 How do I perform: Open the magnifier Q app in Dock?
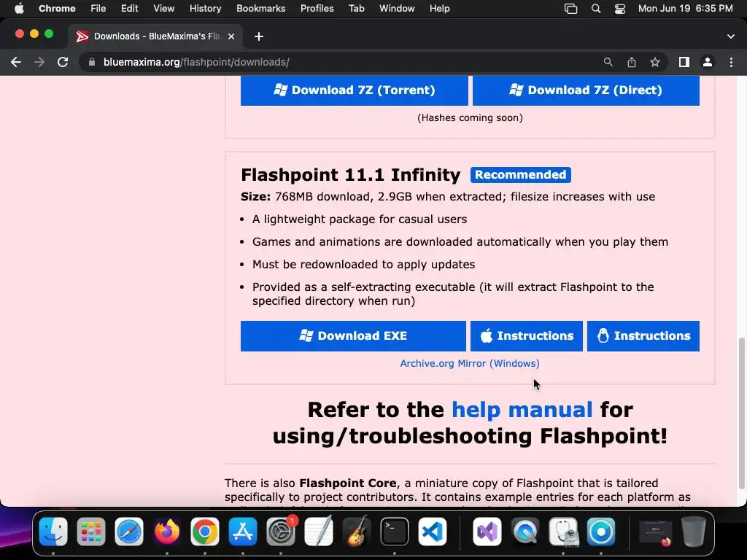pyautogui.click(x=525, y=532)
